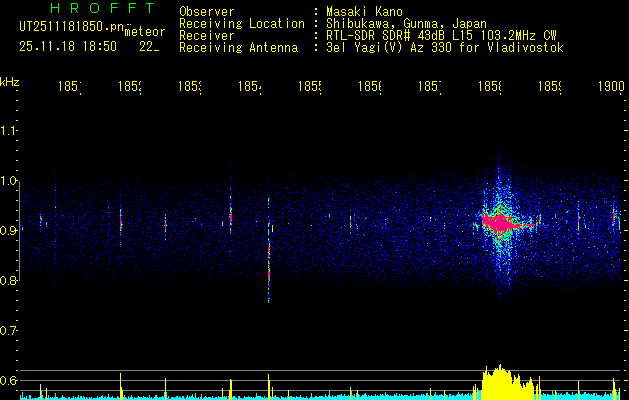This screenshot has height=400, width=629.
Task: Click the large pink meteor echo core
Action: (x=500, y=222)
